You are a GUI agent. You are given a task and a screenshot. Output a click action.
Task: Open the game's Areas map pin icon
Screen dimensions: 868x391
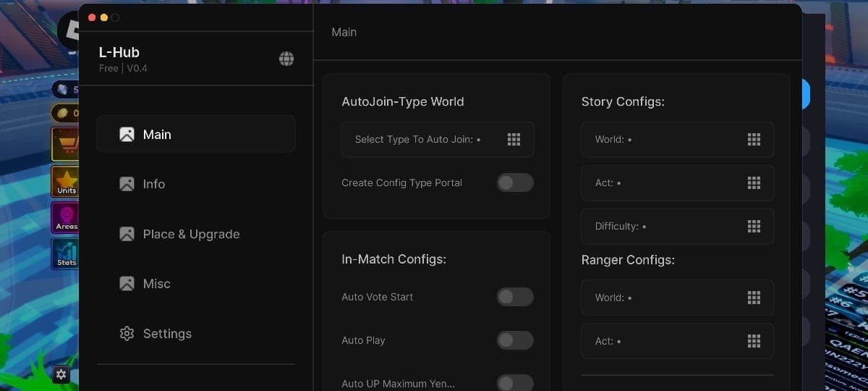point(67,217)
